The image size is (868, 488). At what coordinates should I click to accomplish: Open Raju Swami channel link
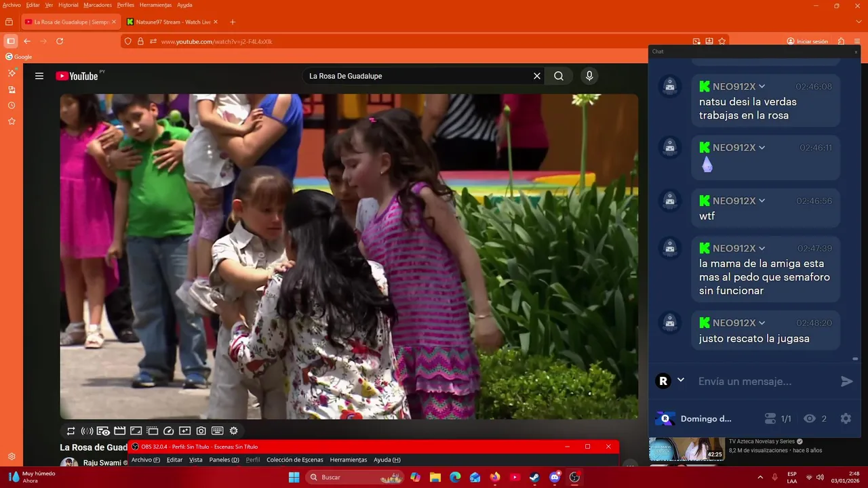[102, 463]
